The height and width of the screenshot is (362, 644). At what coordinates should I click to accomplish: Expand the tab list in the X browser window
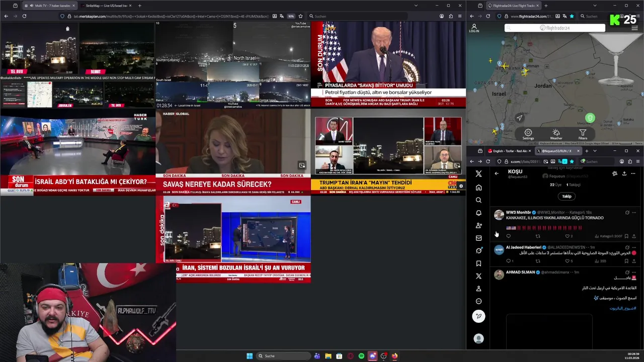[x=595, y=151]
